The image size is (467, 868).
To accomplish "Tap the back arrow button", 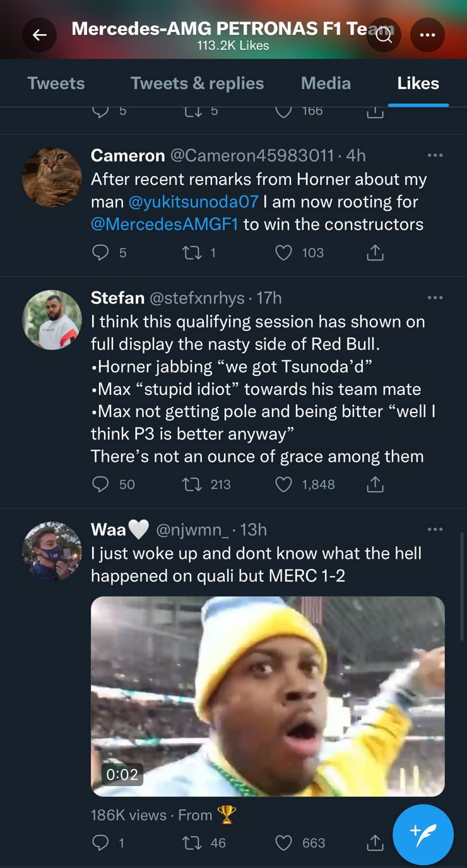I will 40,35.
